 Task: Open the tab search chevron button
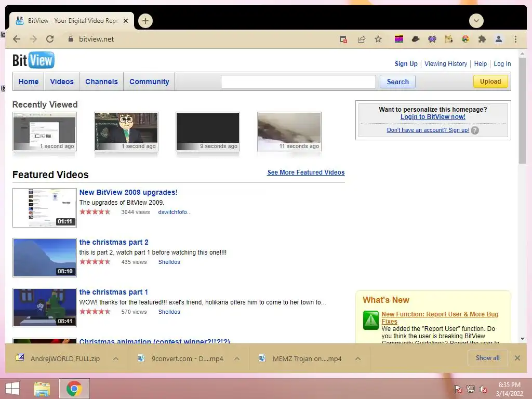(476, 21)
